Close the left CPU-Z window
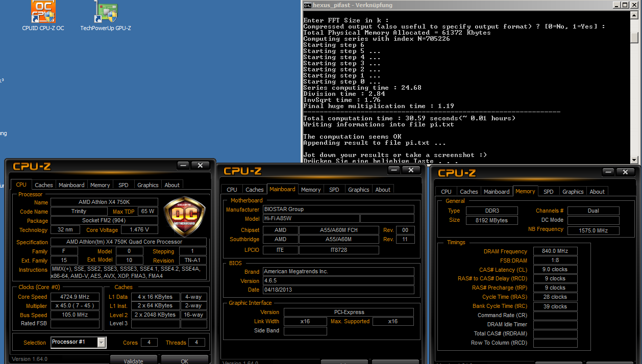The height and width of the screenshot is (364, 642). [201, 165]
